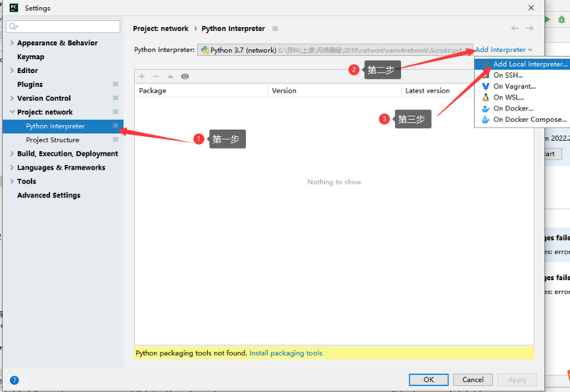Click the search magnifier icon in settings
The width and height of the screenshot is (570, 392).
click(x=13, y=26)
